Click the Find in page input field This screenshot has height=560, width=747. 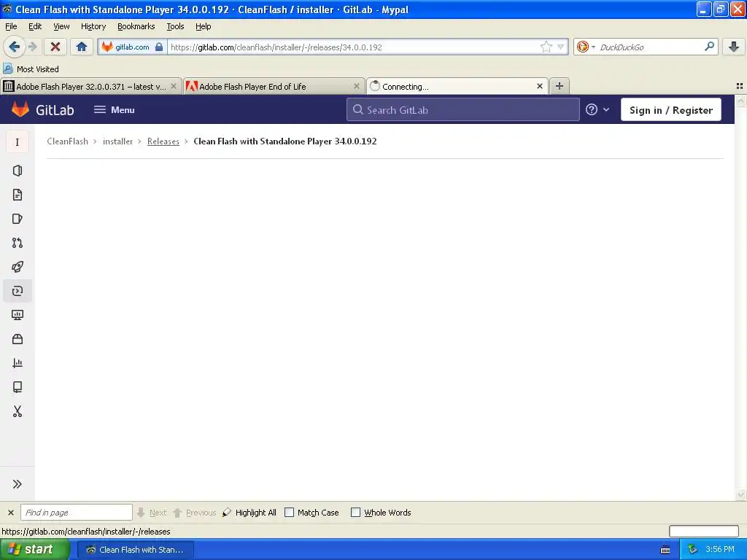pyautogui.click(x=76, y=513)
